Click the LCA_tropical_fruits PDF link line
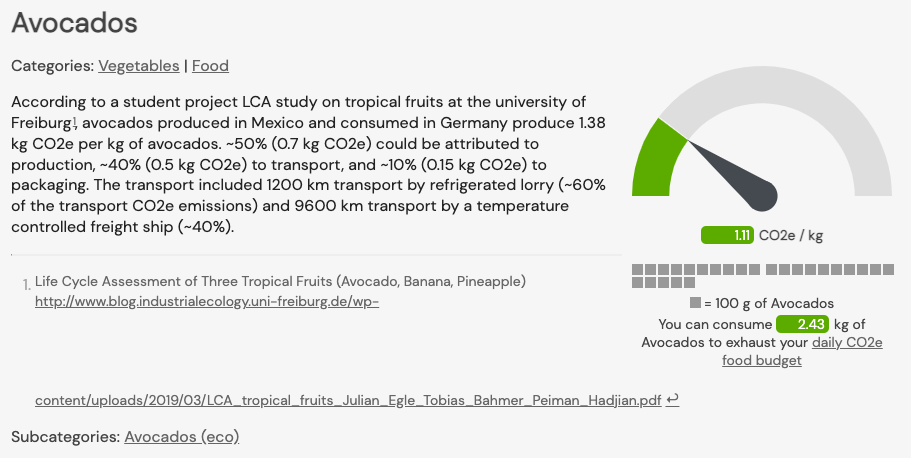This screenshot has width=911, height=458. pyautogui.click(x=348, y=400)
